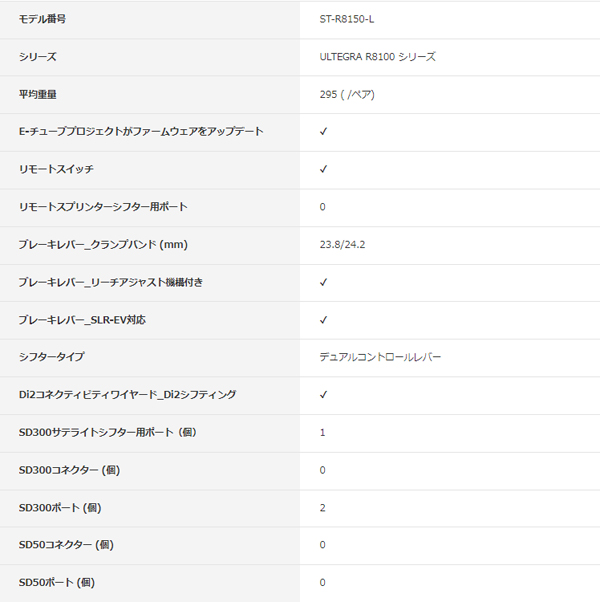This screenshot has height=602, width=600.
Task: Click the シリーズ row label
Action: coord(38,57)
